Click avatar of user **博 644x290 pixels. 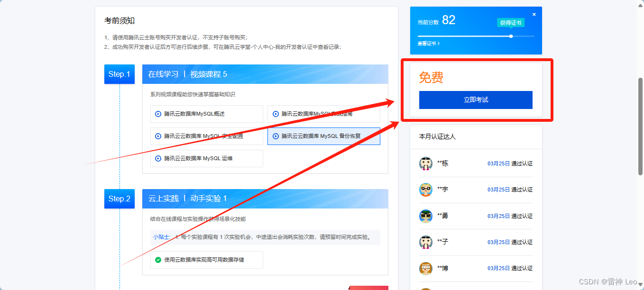426,269
